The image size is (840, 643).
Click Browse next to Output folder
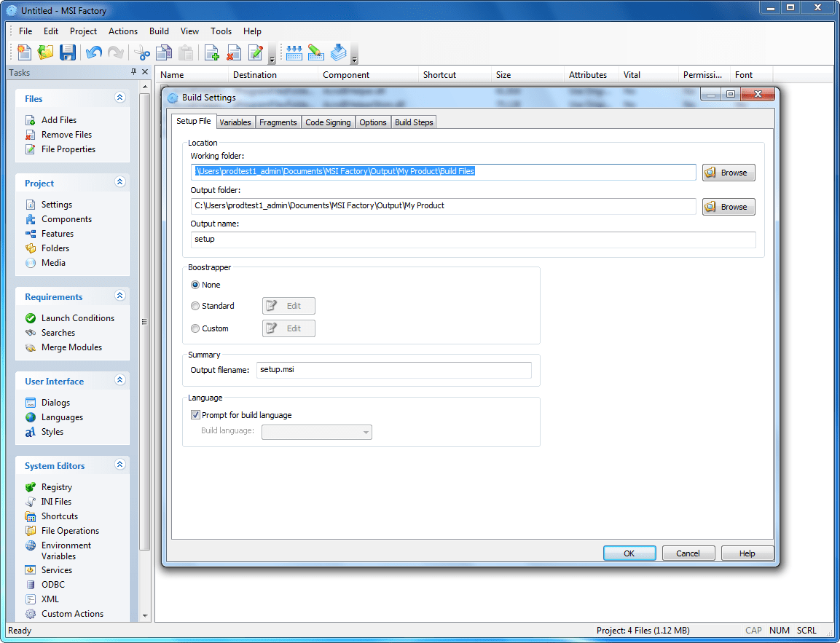[x=729, y=207]
